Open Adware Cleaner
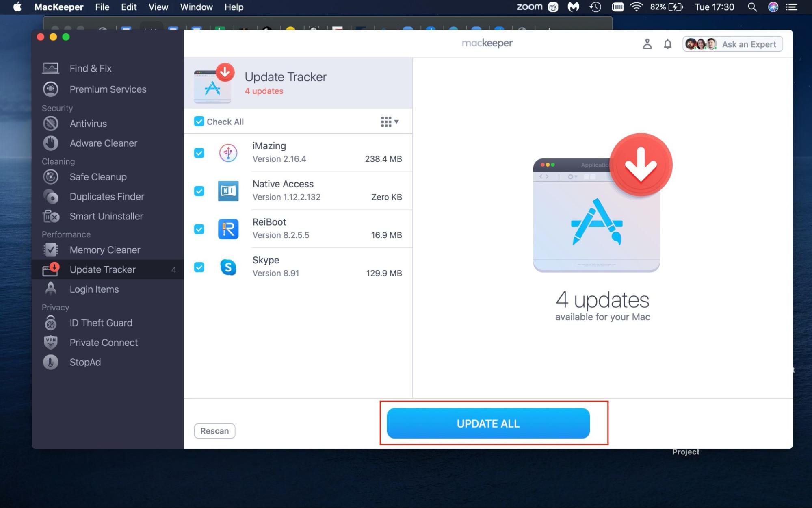The image size is (812, 508). pos(108,143)
